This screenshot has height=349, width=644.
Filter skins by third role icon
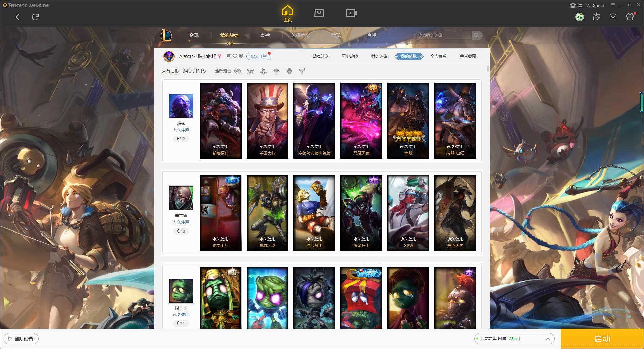click(x=263, y=71)
